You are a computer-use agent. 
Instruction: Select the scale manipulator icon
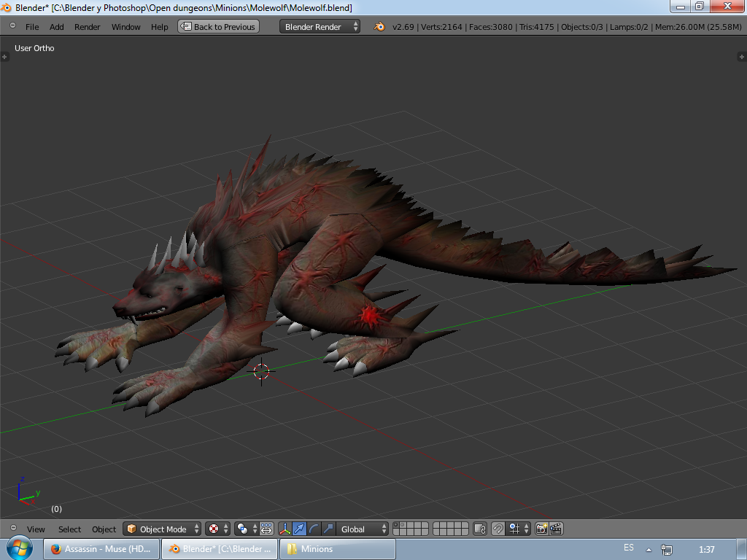click(328, 529)
